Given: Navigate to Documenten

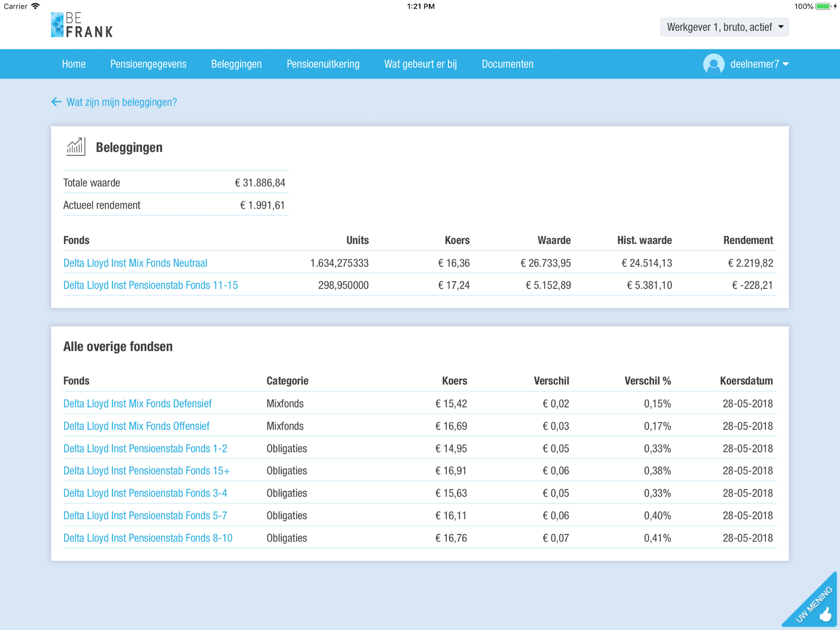Looking at the screenshot, I should pyautogui.click(x=507, y=64).
